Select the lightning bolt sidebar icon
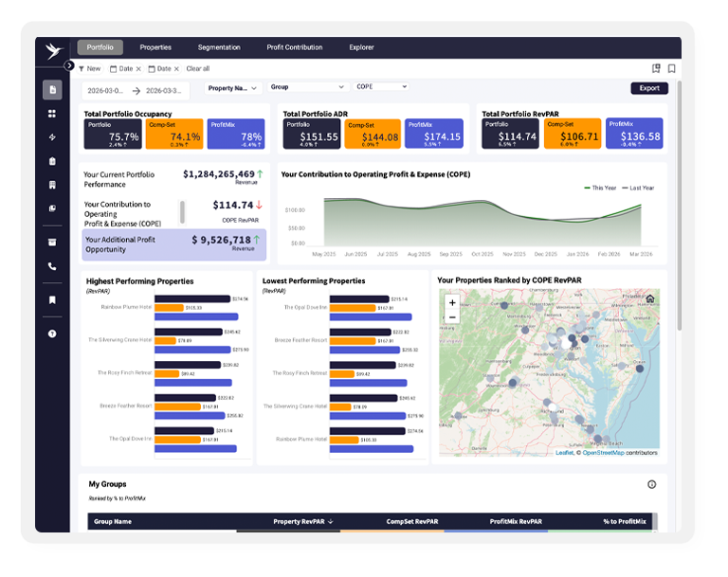The width and height of the screenshot is (728, 577). [52, 137]
